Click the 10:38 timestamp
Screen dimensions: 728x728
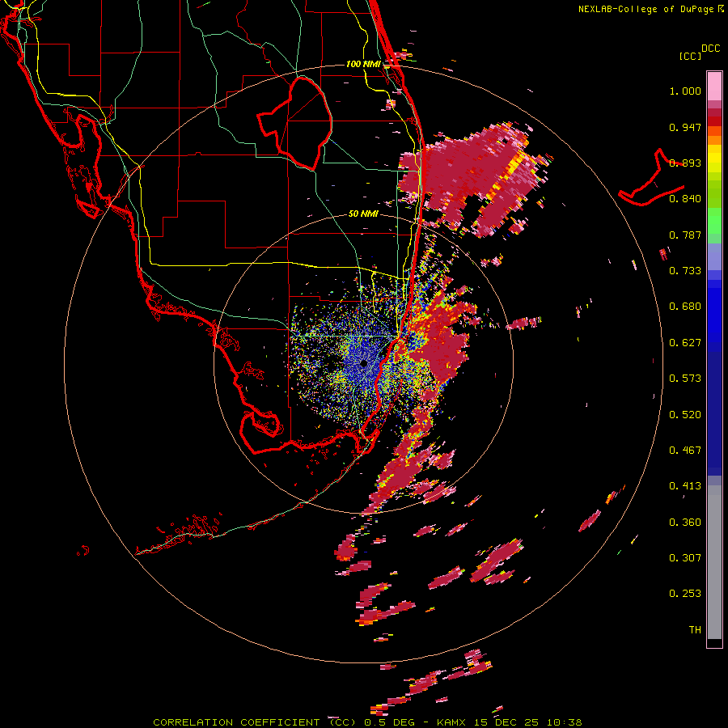564,722
